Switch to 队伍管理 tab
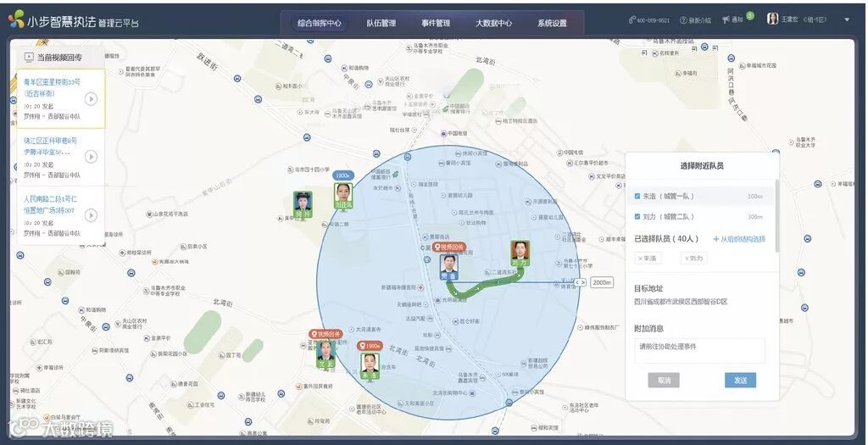The width and height of the screenshot is (868, 445). point(381,23)
